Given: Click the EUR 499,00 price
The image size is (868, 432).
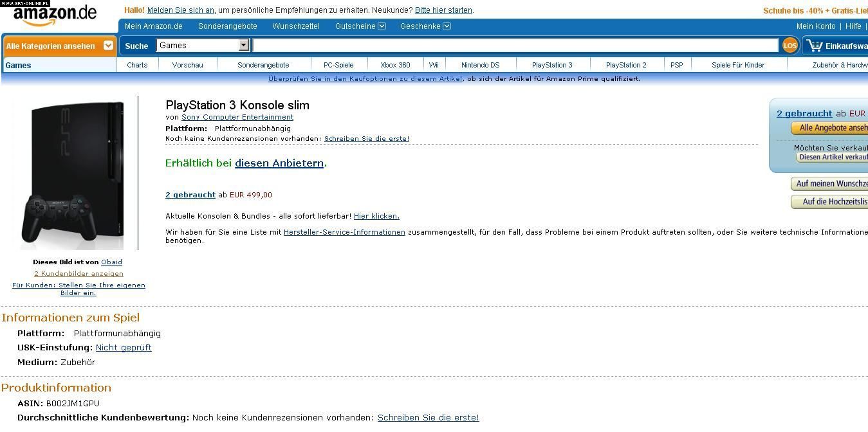Looking at the screenshot, I should pyautogui.click(x=251, y=195).
